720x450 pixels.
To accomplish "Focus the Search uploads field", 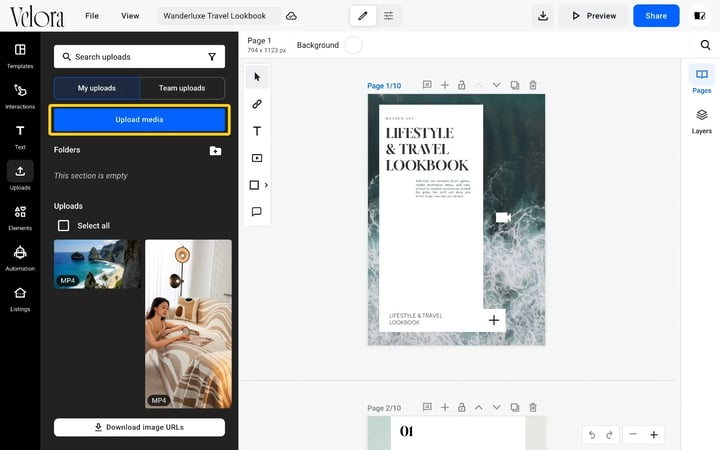I will pos(139,56).
